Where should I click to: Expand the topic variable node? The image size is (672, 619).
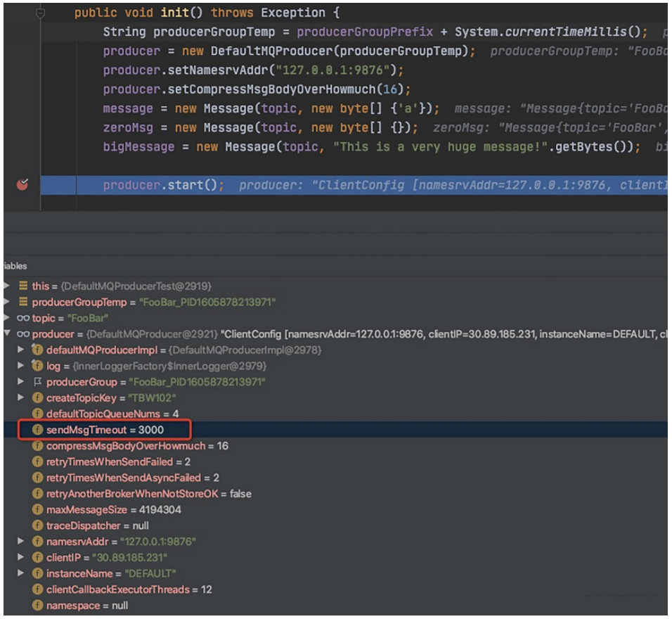7,318
